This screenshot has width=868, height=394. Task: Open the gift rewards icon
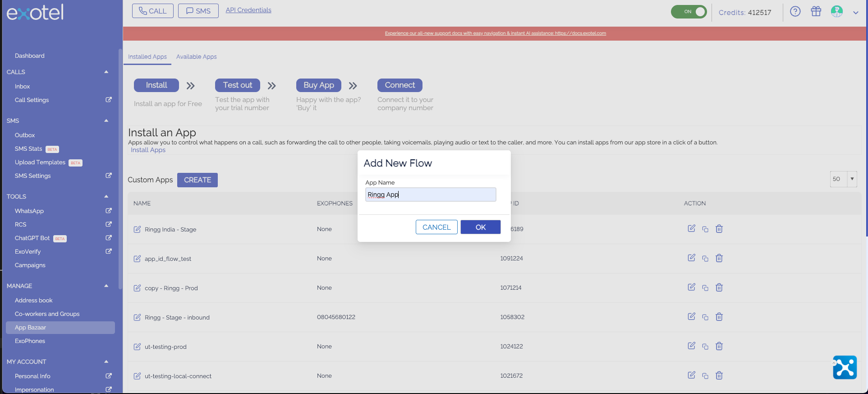[x=816, y=11]
